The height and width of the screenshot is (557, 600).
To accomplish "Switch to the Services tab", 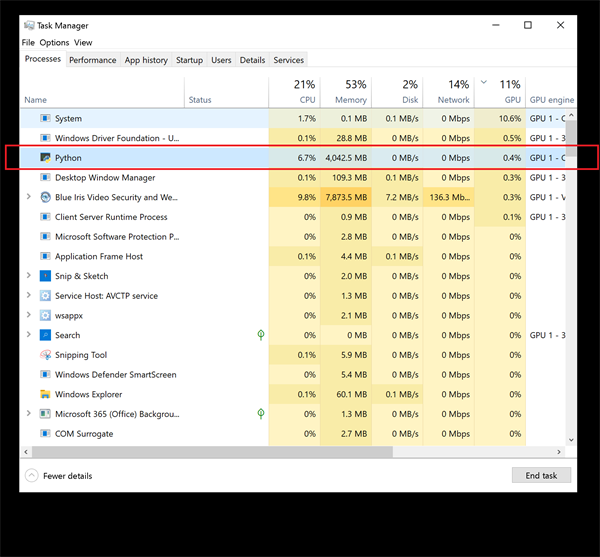I will point(289,60).
